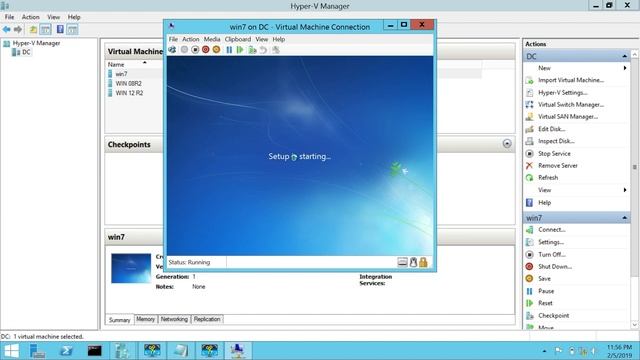Click the lock icon in VM status bar
Viewport: 640px width, 360px height.
423,262
